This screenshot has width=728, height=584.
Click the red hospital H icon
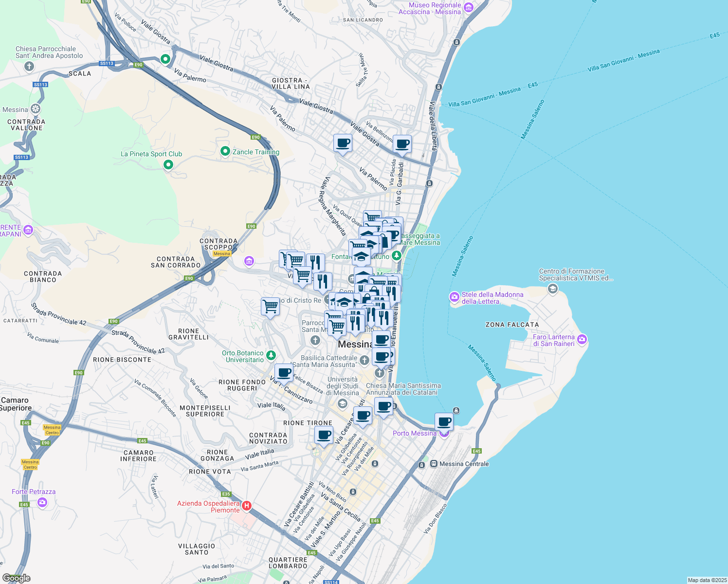247,506
